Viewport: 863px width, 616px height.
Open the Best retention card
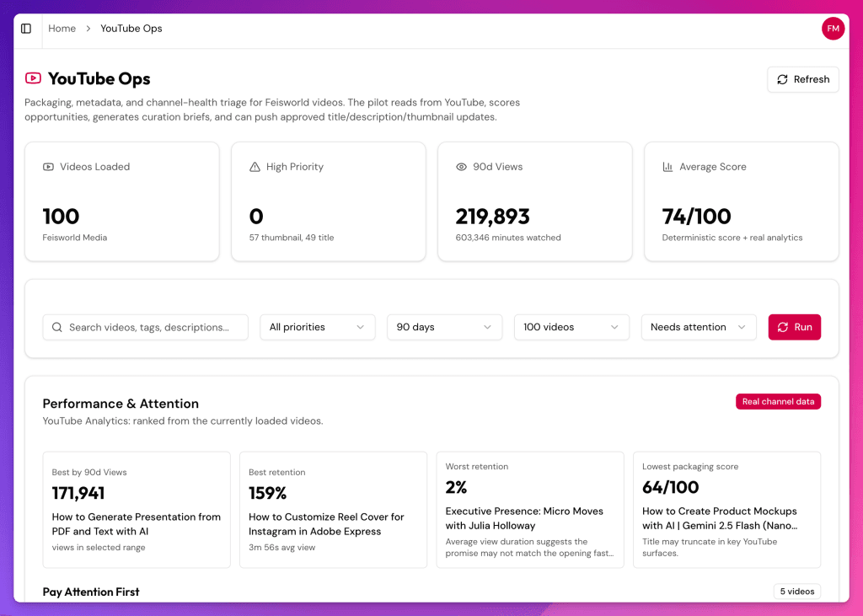point(333,510)
